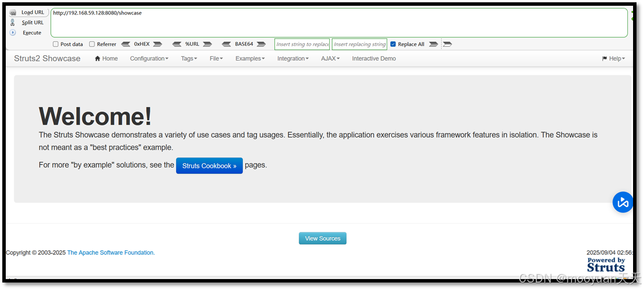Click the 'Insert string to replace' field
644x290 pixels.
pos(302,44)
